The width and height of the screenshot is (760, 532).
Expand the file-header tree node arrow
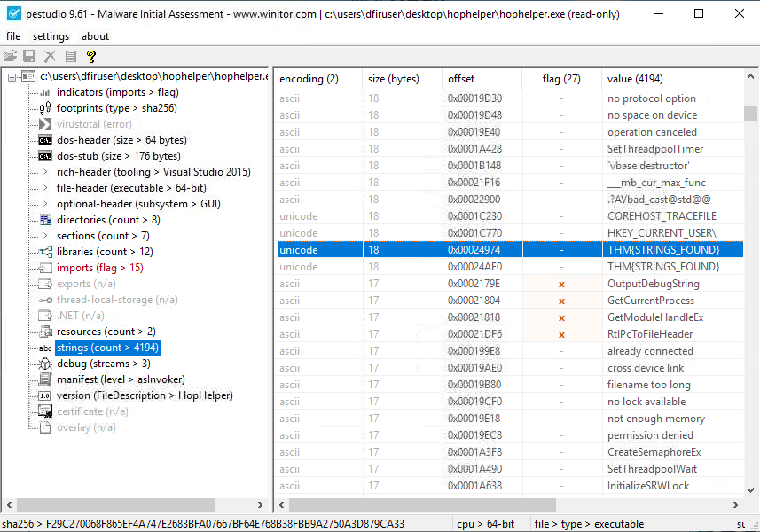point(45,188)
